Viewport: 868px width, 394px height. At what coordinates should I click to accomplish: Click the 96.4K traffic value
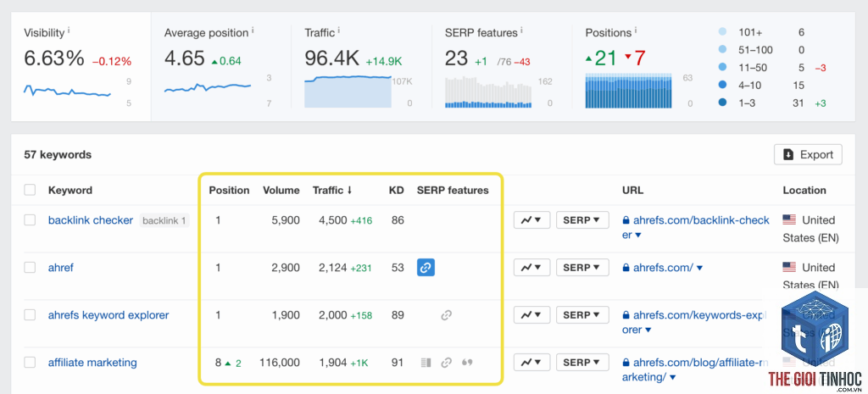[332, 58]
